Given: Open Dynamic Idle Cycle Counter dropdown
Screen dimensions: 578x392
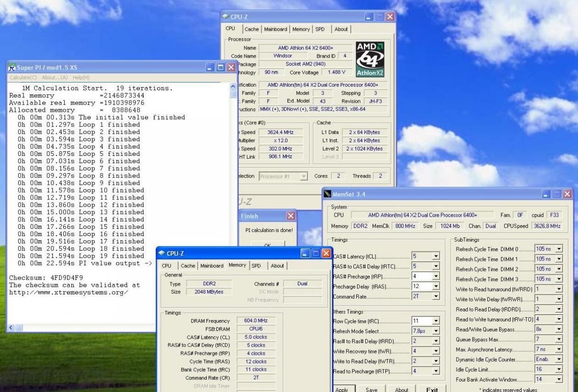Looking at the screenshot, I should pos(559,359).
